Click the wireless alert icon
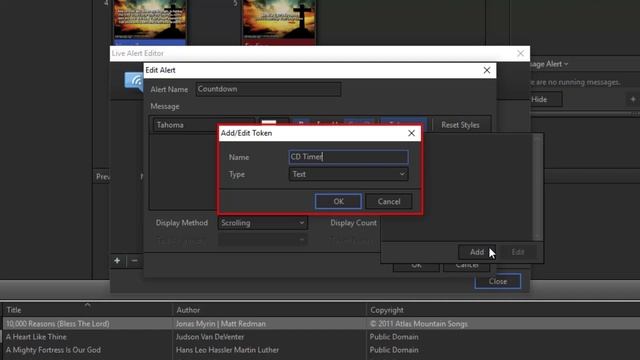Viewport: 640px width, 360px height. 134,82
